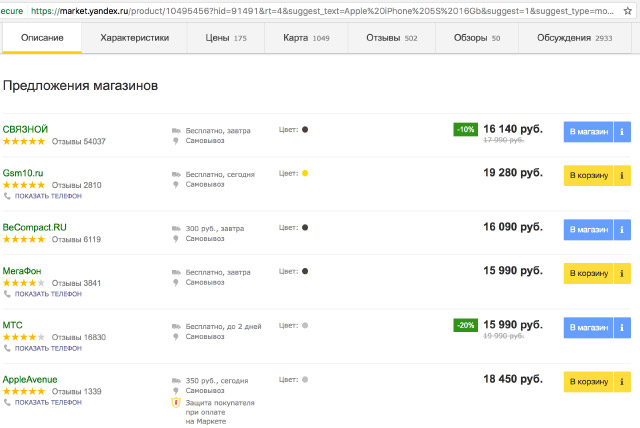This screenshot has width=640, height=428.
Task: Click the Предложения магазинов heading
Action: [80, 86]
